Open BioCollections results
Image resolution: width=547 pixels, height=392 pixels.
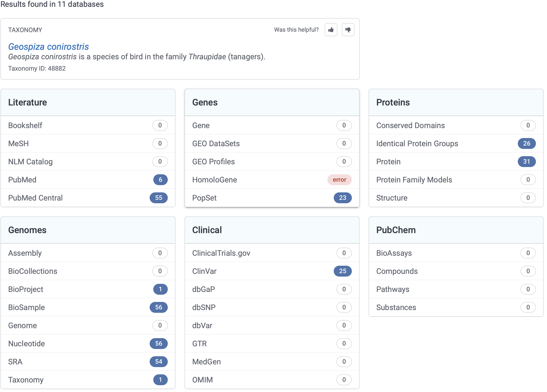coord(88,271)
